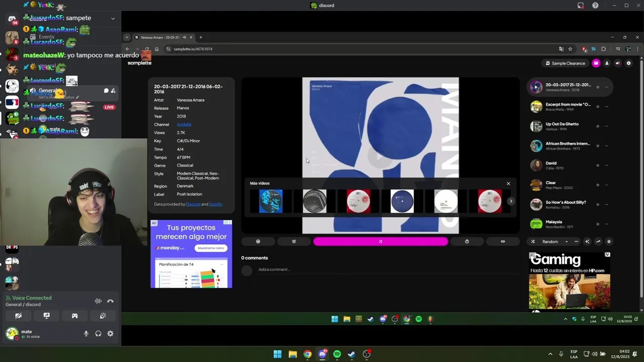Reload the browser page
644x362 pixels.
147,49
